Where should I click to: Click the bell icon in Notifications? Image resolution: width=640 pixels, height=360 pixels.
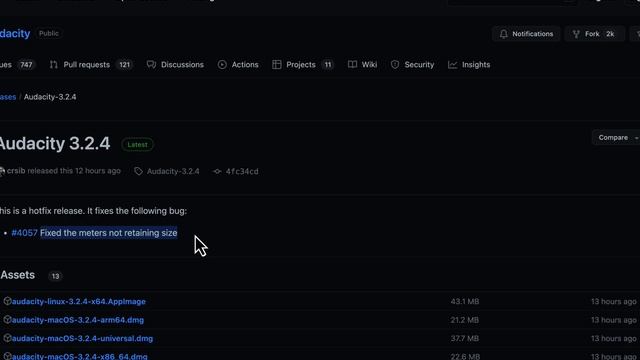pos(504,34)
